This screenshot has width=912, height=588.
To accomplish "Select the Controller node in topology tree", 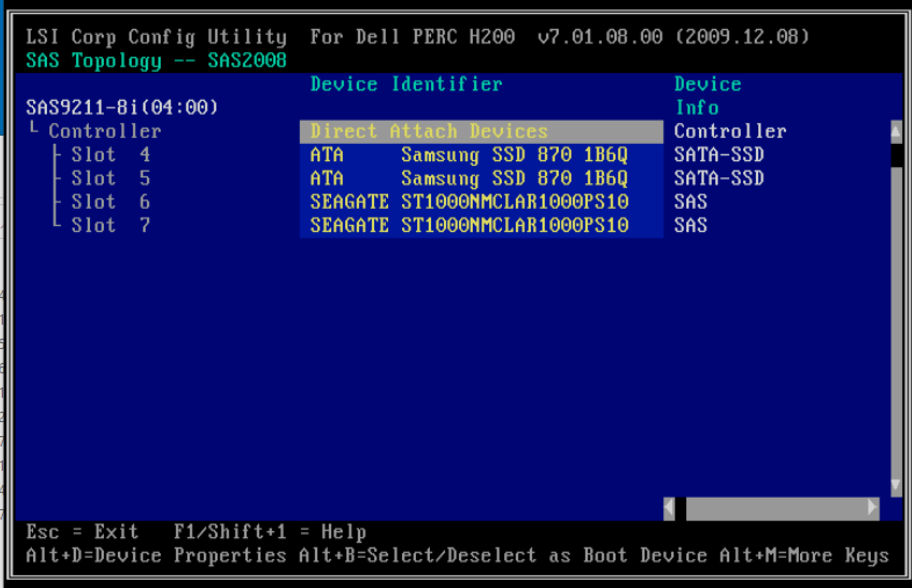I will [104, 131].
